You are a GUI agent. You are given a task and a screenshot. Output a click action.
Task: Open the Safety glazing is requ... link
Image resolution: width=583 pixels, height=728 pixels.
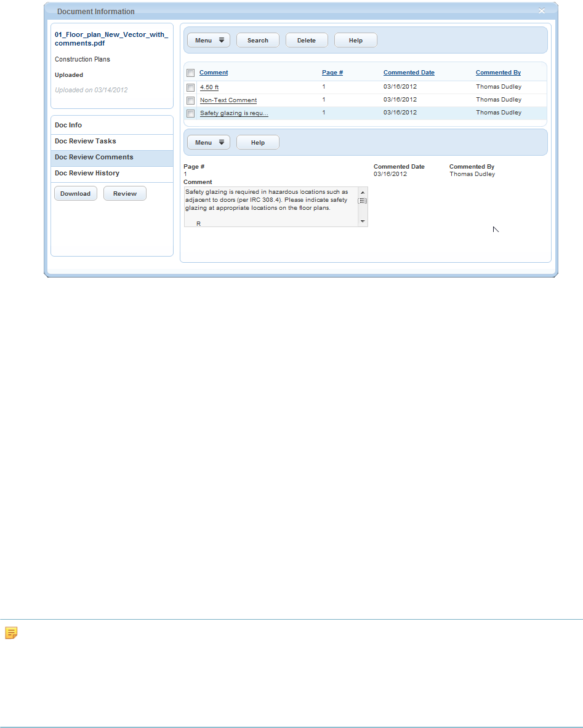(x=234, y=113)
